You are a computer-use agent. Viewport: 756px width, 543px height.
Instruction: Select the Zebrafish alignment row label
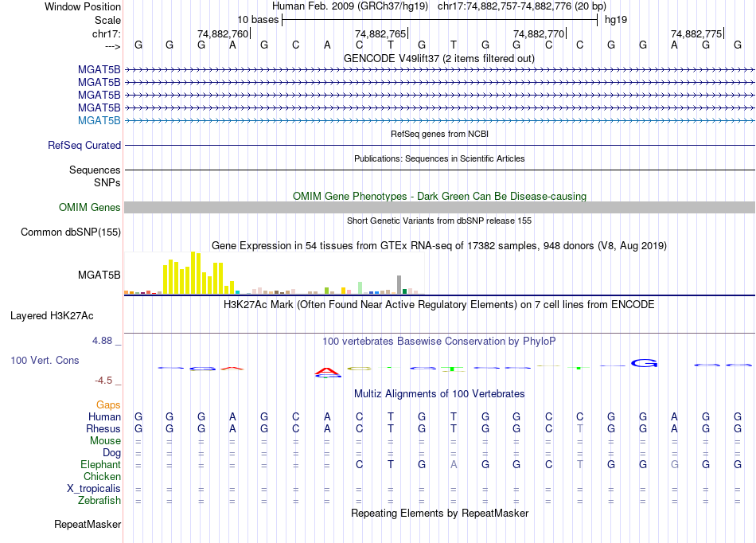coord(99,501)
